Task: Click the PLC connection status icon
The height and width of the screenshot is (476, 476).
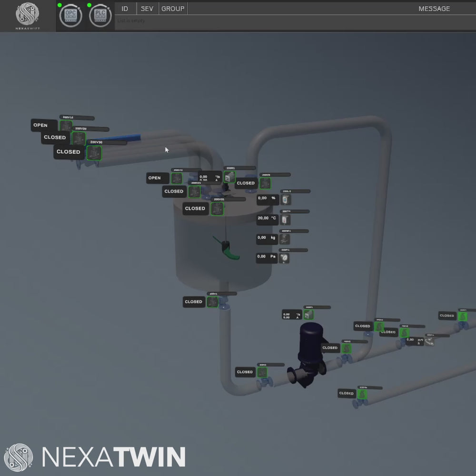Action: (x=100, y=16)
